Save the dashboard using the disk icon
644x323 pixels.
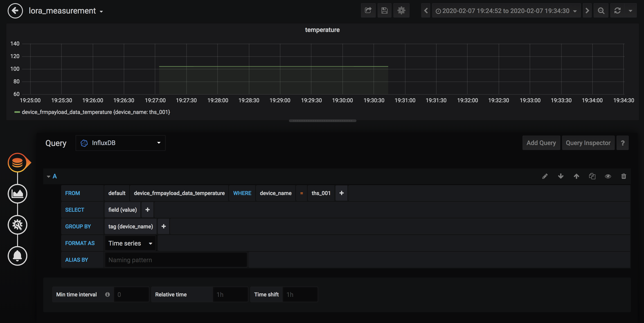tap(384, 11)
